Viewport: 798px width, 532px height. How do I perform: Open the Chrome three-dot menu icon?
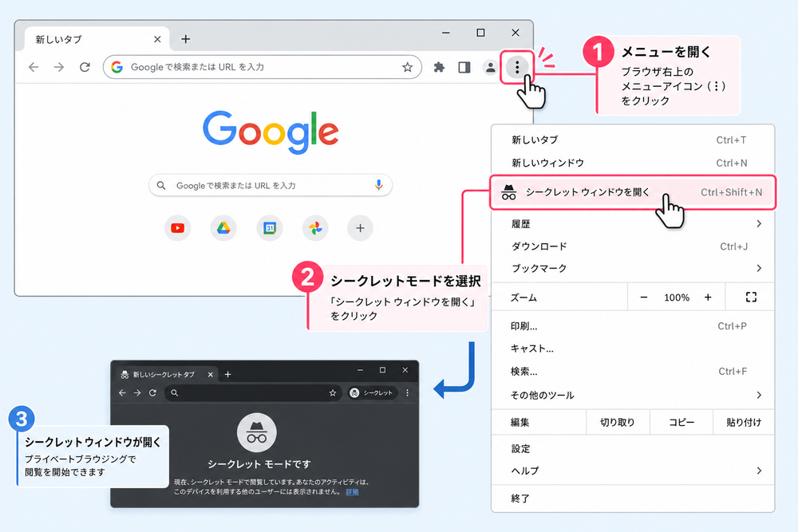(516, 67)
